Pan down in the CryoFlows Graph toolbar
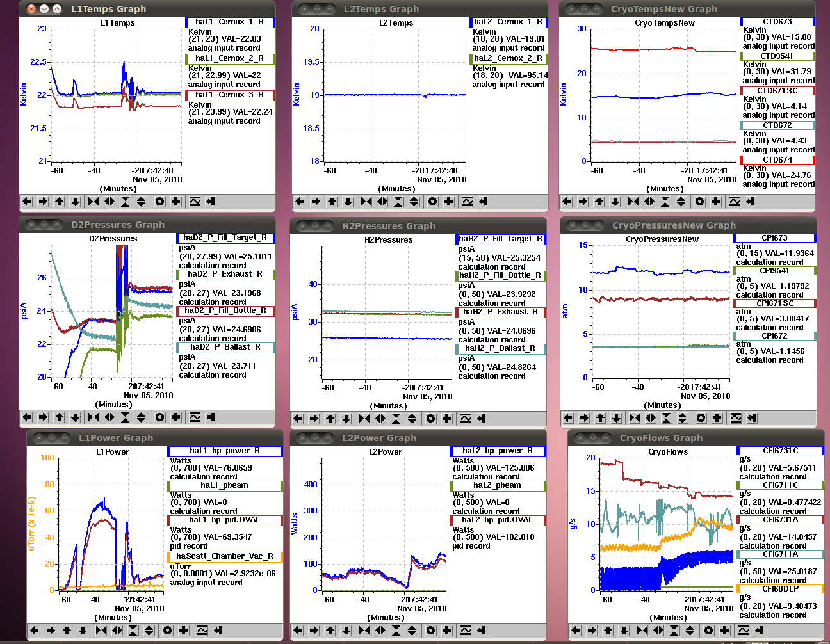Viewport: 830px width, 644px height. pyautogui.click(x=624, y=631)
